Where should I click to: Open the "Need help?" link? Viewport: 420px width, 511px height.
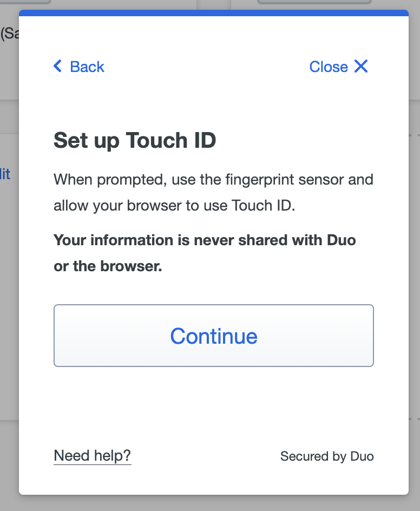[93, 455]
